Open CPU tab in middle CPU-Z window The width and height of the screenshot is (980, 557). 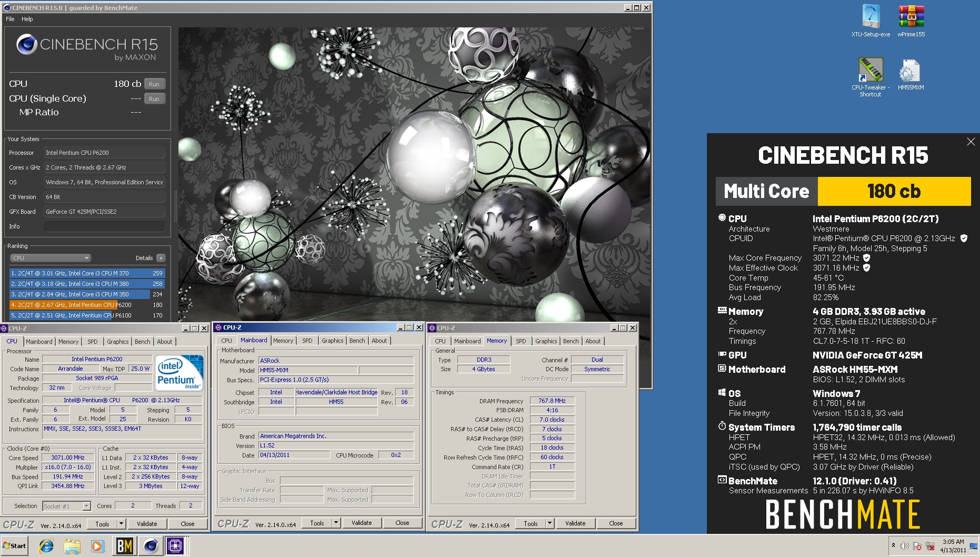click(x=227, y=341)
